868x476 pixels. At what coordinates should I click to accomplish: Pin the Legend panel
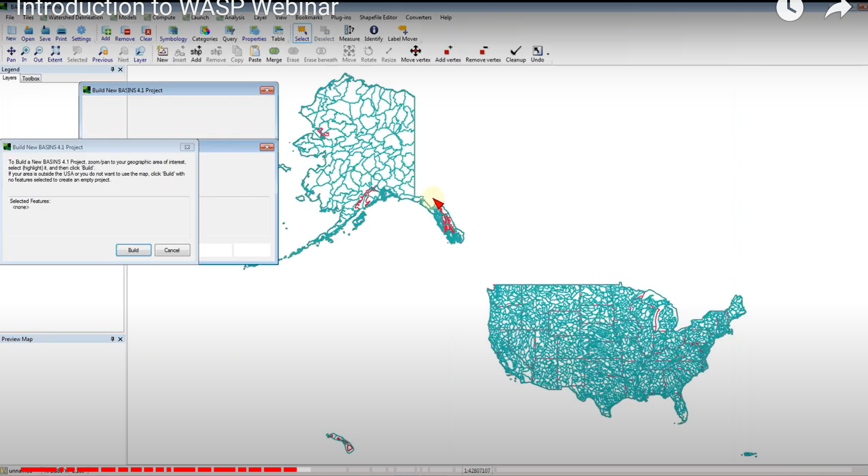pyautogui.click(x=112, y=69)
